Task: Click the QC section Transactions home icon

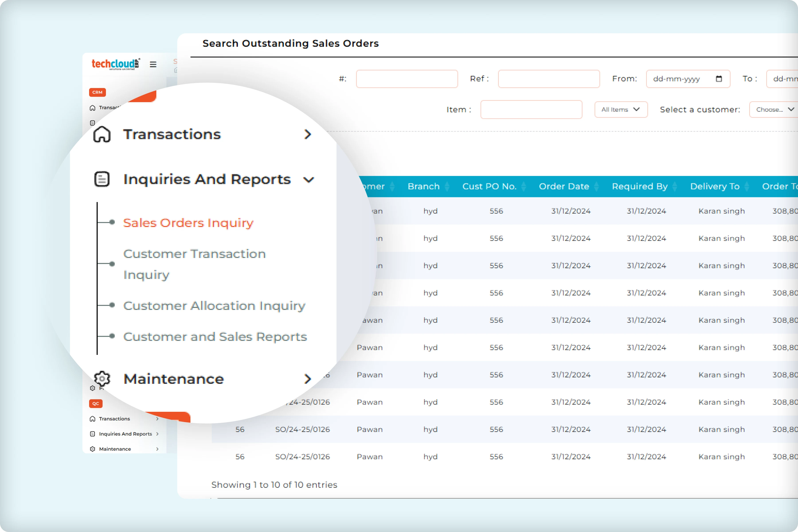Action: tap(92, 419)
